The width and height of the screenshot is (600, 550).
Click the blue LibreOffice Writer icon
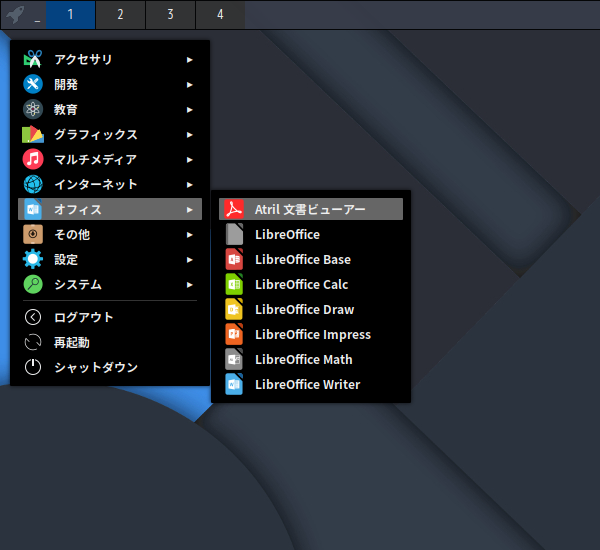[234, 384]
